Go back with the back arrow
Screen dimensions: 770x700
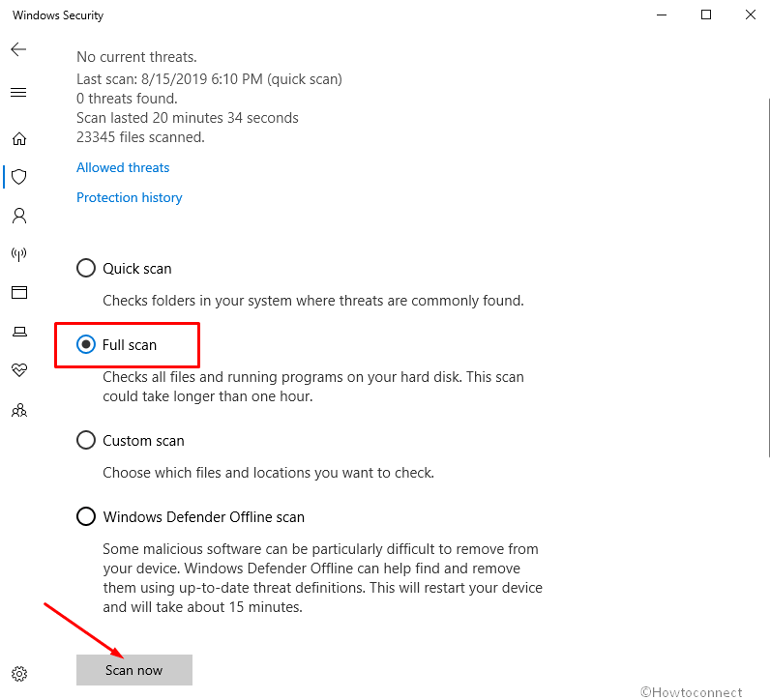click(x=18, y=49)
